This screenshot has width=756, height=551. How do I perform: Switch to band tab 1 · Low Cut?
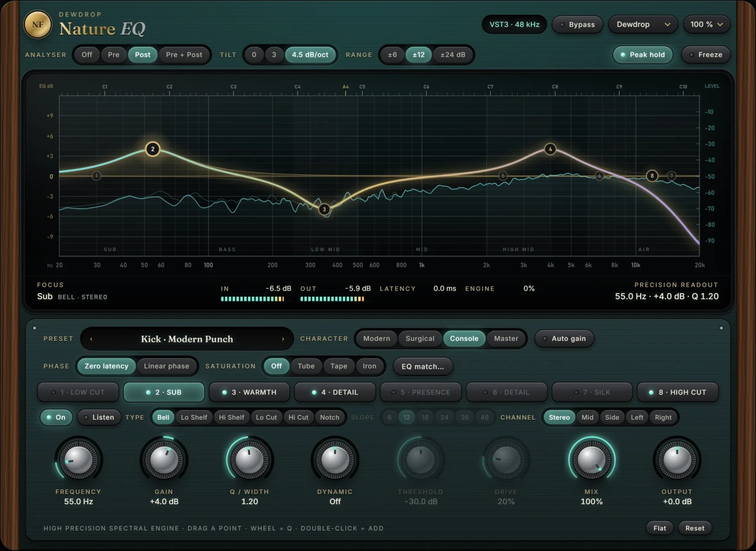pos(78,392)
